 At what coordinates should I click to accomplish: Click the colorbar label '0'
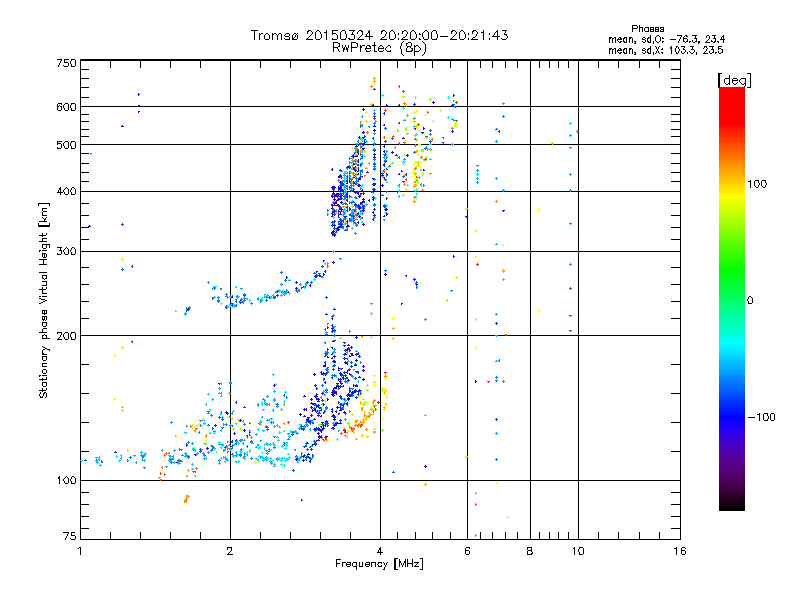750,301
